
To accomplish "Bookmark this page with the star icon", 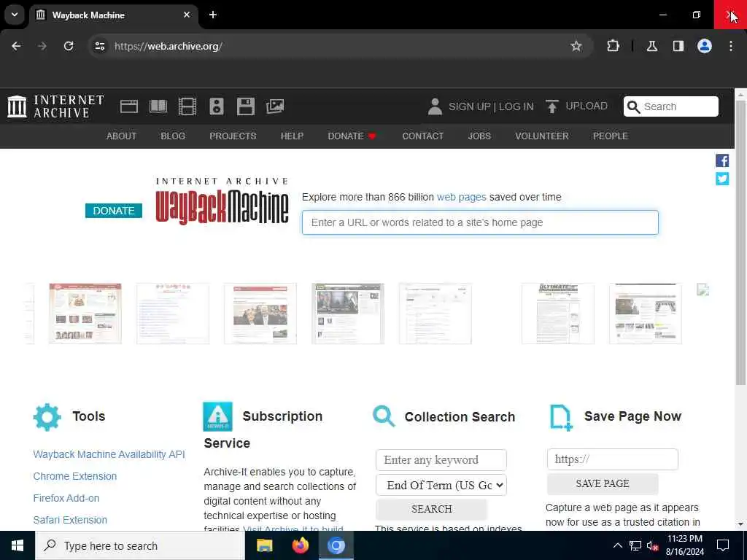I will point(576,46).
